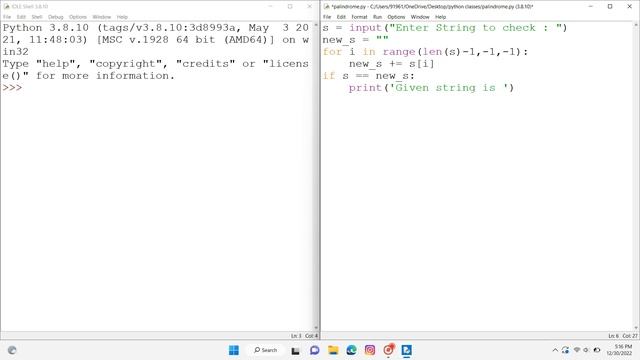Open Edit menu in palindrome.py editor
This screenshot has height=360, width=640.
[341, 17]
